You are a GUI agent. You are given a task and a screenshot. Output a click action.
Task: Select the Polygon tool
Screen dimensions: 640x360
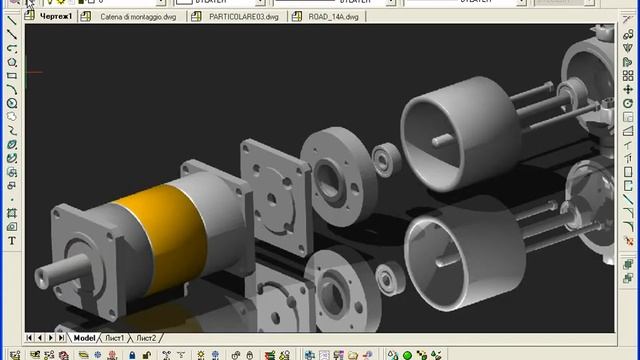[x=12, y=62]
